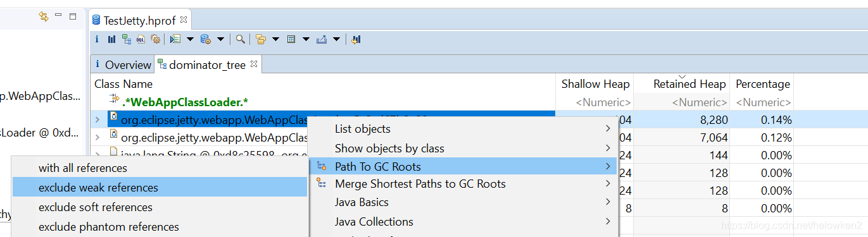This screenshot has width=868, height=237.
Task: Open the query browser dropdown arrow
Action: point(220,39)
